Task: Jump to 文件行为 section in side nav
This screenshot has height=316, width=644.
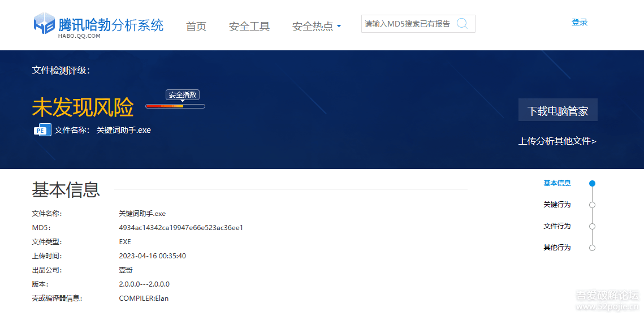Action: point(557,226)
